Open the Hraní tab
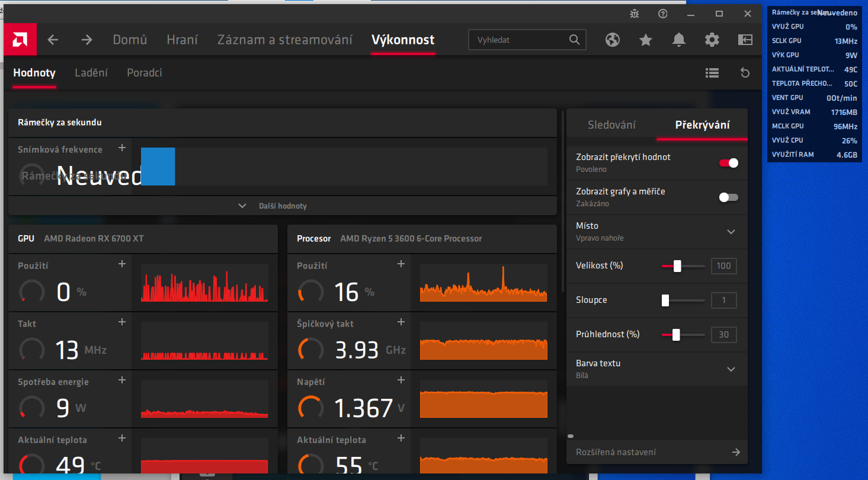 (x=182, y=40)
